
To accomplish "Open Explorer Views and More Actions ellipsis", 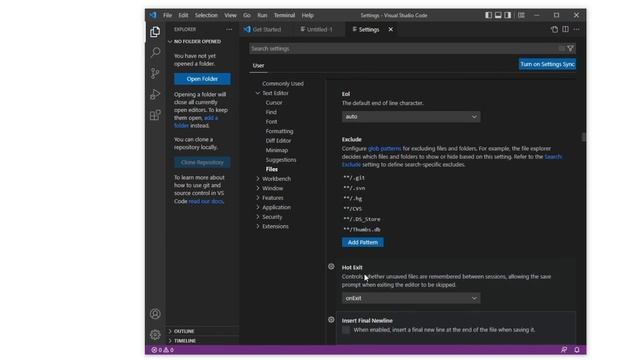I will click(229, 29).
